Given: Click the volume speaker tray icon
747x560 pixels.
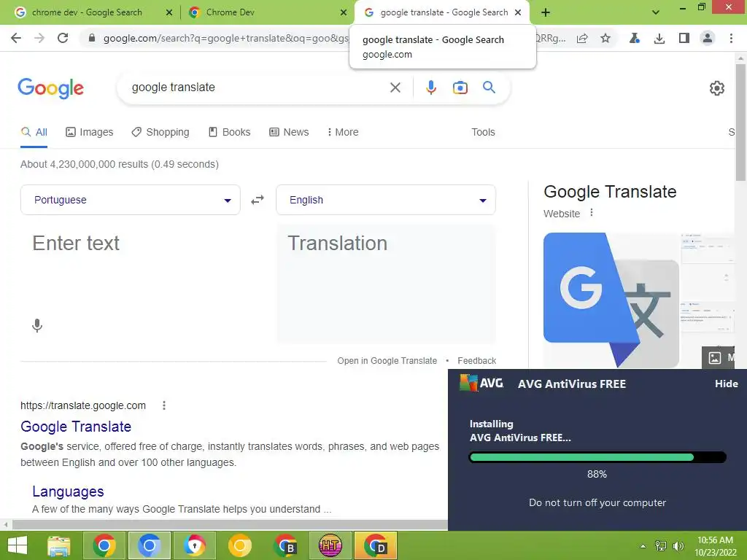Looking at the screenshot, I should (678, 546).
